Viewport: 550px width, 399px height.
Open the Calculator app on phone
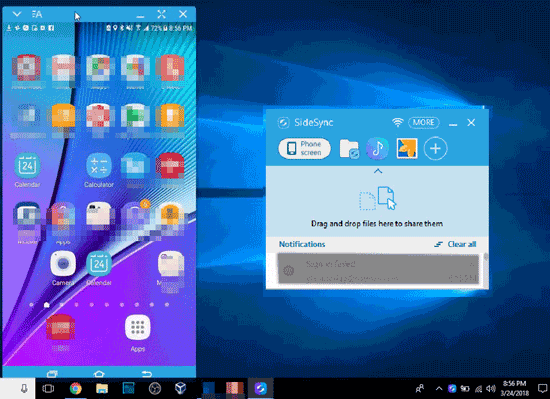(x=99, y=170)
